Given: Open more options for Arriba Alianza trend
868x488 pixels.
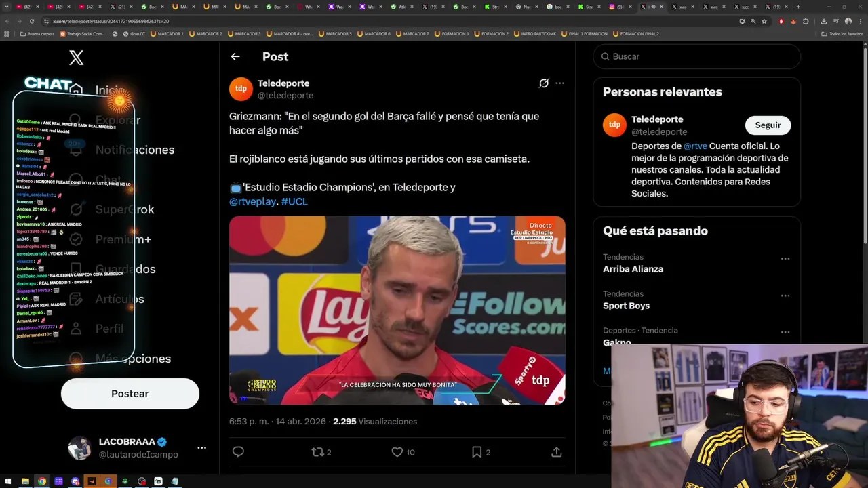Looking at the screenshot, I should 785,259.
